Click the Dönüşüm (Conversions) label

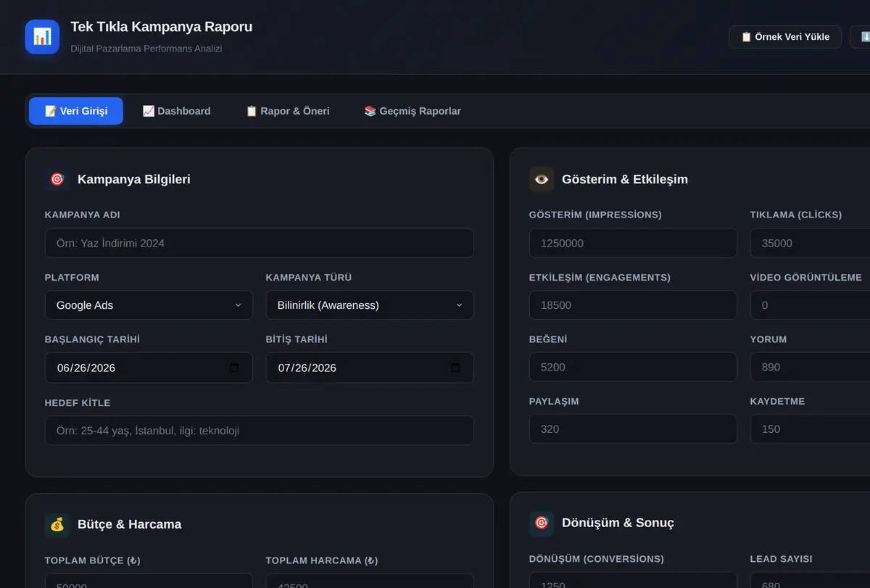pos(597,559)
